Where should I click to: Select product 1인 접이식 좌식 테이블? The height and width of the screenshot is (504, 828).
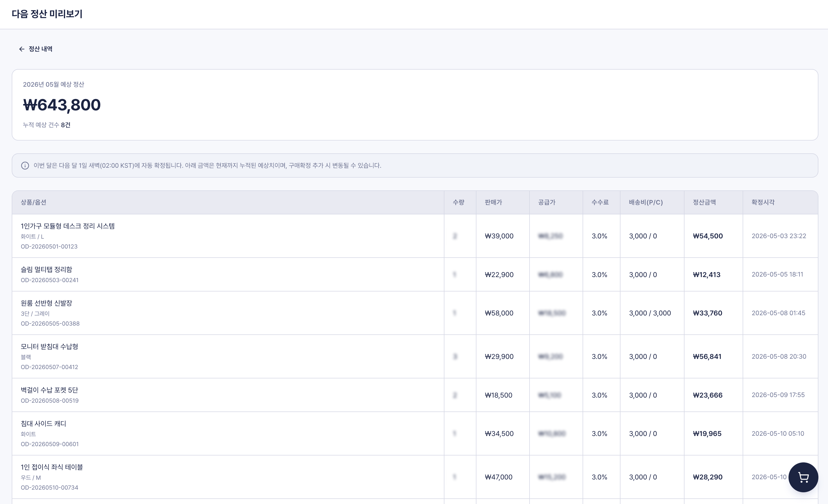tap(52, 467)
